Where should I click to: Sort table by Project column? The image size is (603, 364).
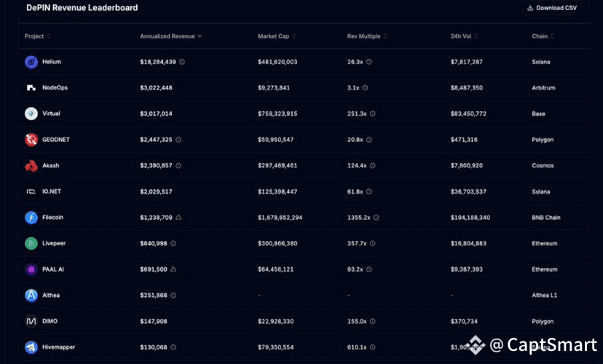click(x=37, y=36)
